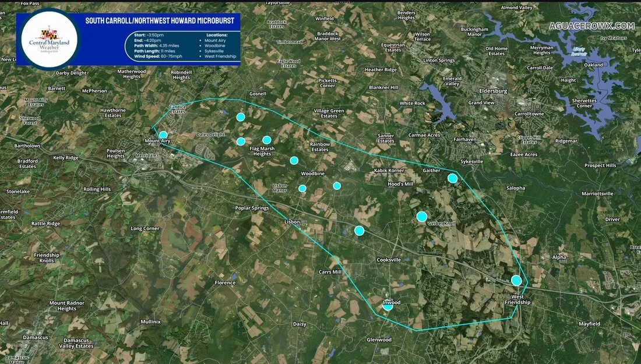Select the Rainbow Estates map label
This screenshot has width=641, height=364.
click(x=320, y=147)
